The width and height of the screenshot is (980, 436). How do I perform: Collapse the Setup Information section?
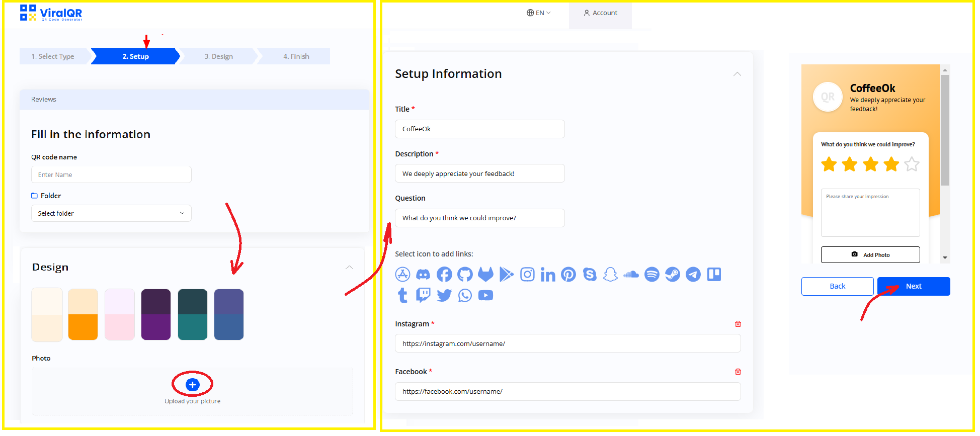[x=737, y=74]
